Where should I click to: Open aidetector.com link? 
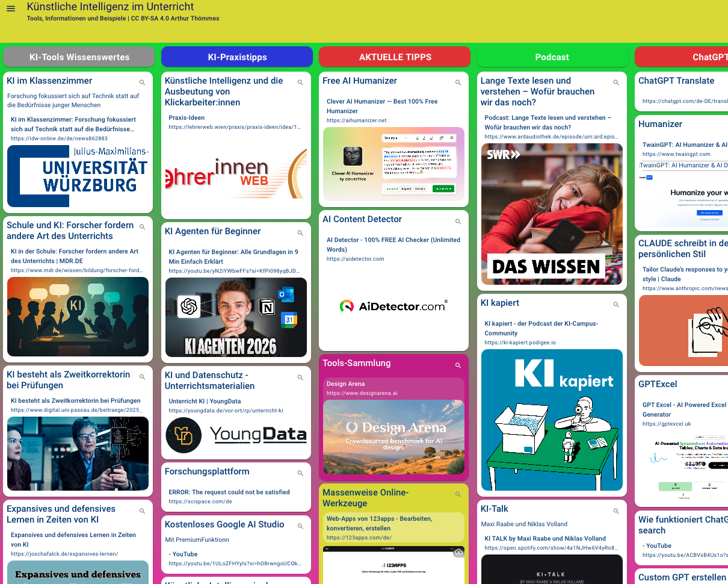point(355,259)
